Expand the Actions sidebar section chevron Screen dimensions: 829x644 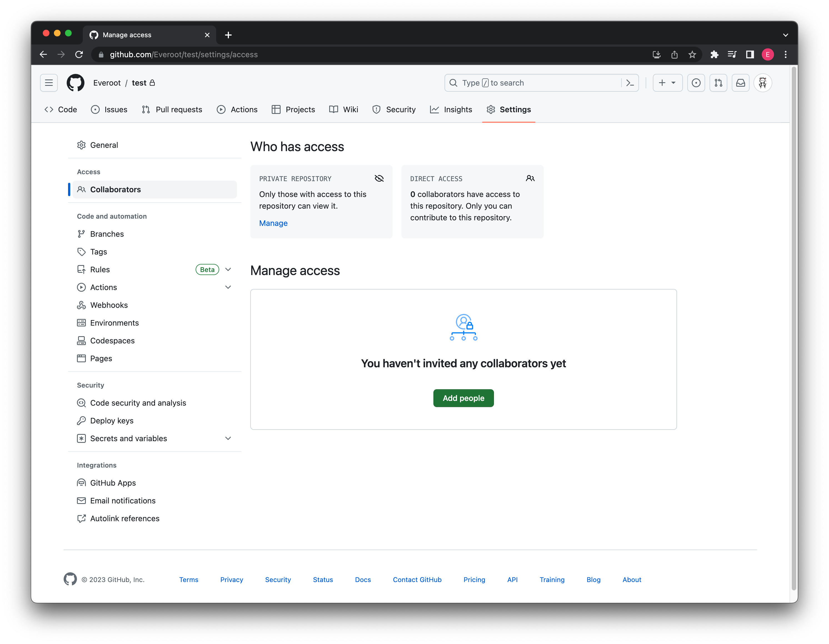pyautogui.click(x=228, y=287)
